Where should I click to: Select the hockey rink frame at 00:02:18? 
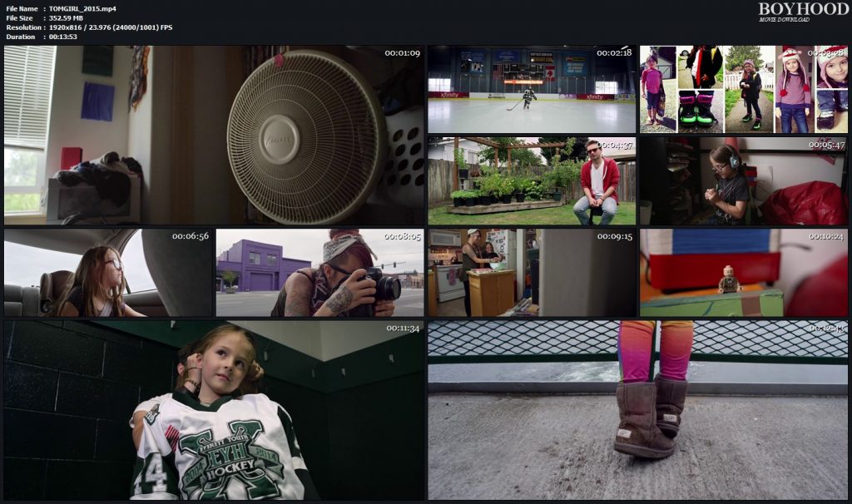[x=532, y=89]
